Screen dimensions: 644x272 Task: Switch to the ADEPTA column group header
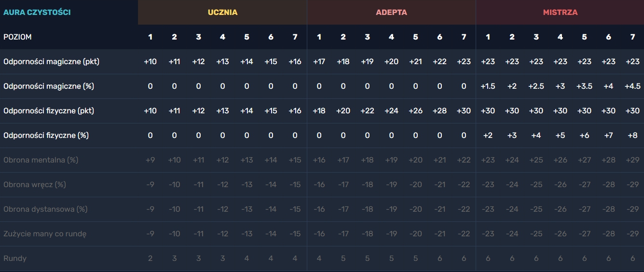pyautogui.click(x=391, y=12)
